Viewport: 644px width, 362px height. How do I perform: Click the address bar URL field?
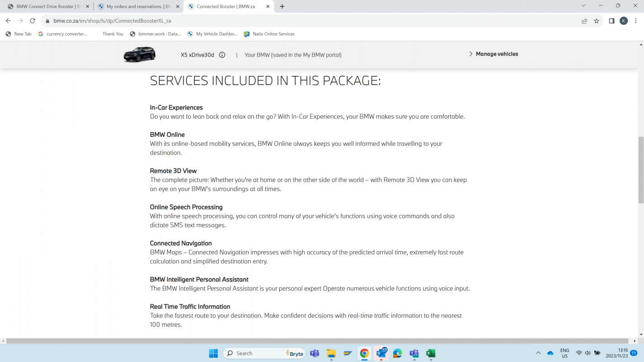coord(308,21)
